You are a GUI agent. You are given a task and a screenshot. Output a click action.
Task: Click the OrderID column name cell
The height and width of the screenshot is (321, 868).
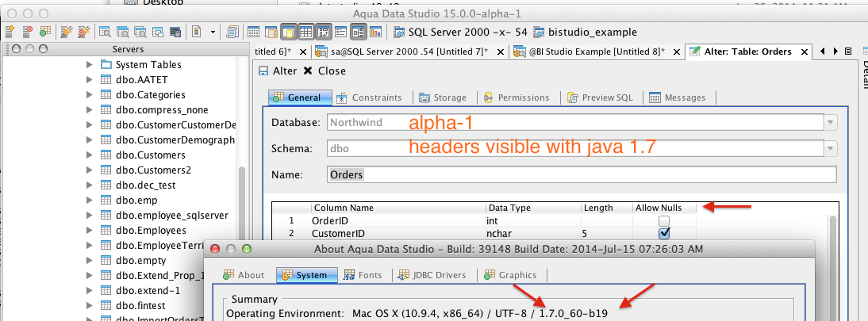[398, 221]
